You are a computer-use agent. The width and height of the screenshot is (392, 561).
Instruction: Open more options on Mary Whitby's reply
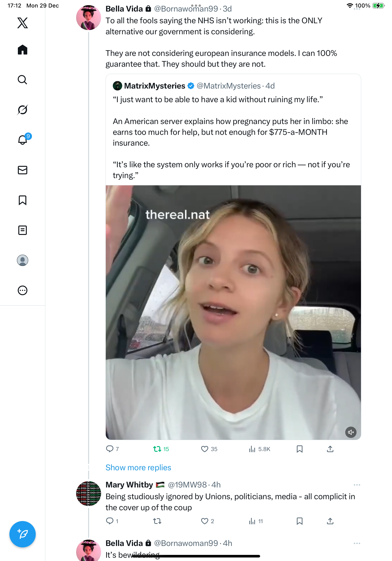click(357, 485)
